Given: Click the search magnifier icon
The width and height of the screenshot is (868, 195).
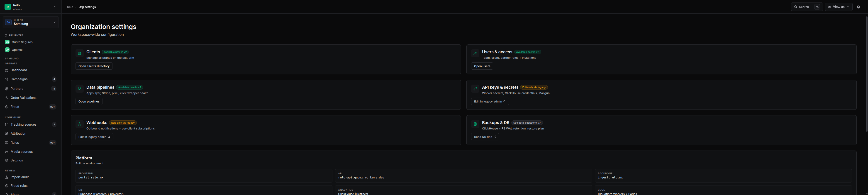Looking at the screenshot, I should (x=796, y=7).
